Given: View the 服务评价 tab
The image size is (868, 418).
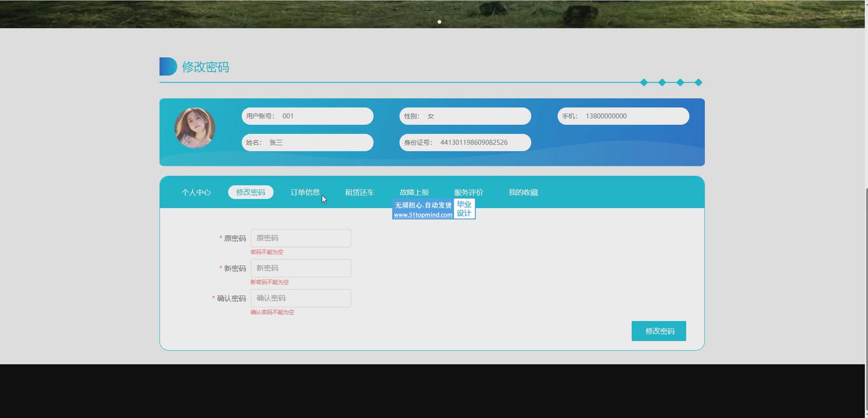Looking at the screenshot, I should coord(469,192).
